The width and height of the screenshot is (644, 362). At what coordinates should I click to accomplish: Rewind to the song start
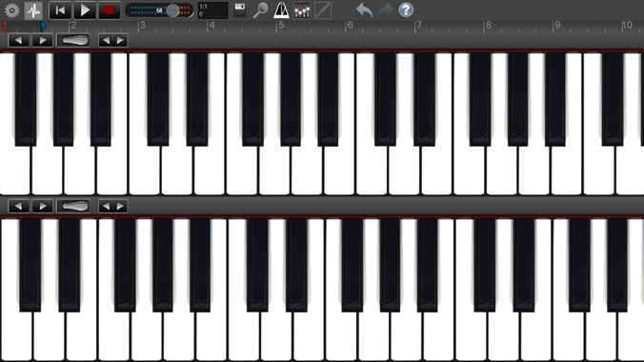point(60,10)
